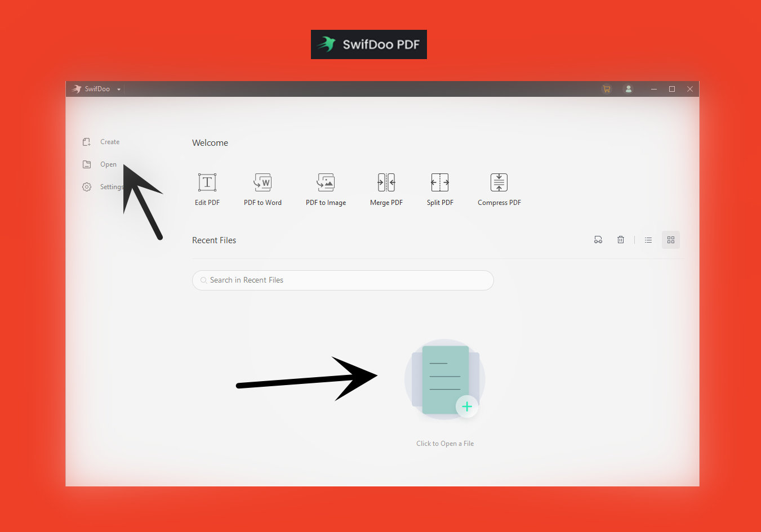761x532 pixels.
Task: Open the Edit PDF tool
Action: 207,190
